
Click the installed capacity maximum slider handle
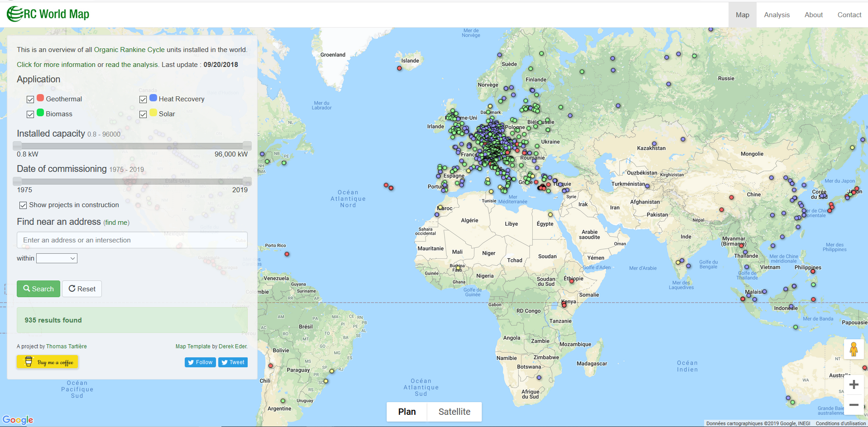pyautogui.click(x=247, y=146)
